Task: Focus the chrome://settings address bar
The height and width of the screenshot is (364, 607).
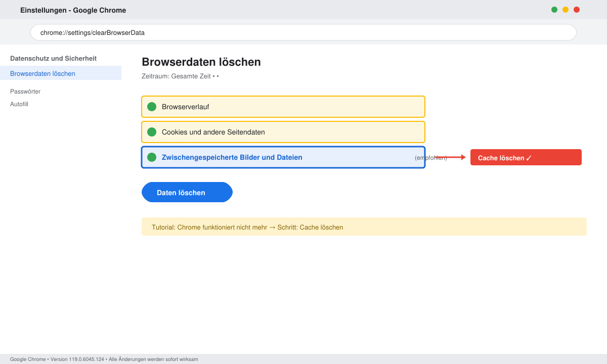Action: pos(303,32)
